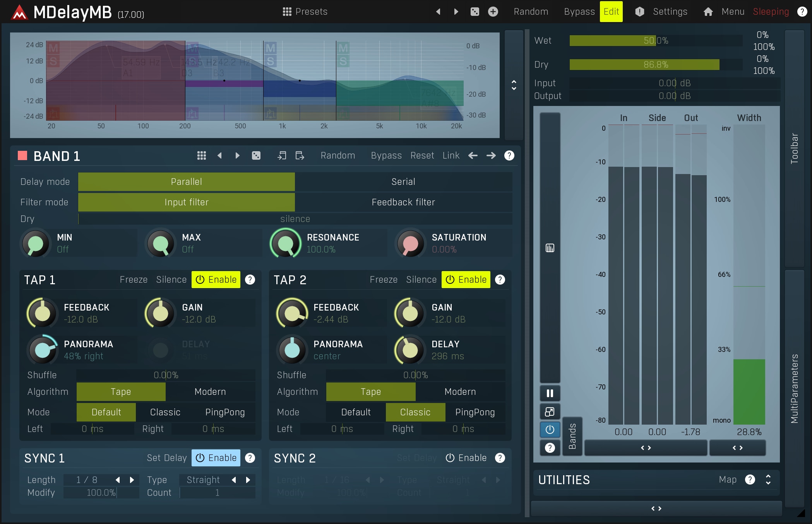The height and width of the screenshot is (524, 812).
Task: Click the meter power icon
Action: tap(550, 430)
